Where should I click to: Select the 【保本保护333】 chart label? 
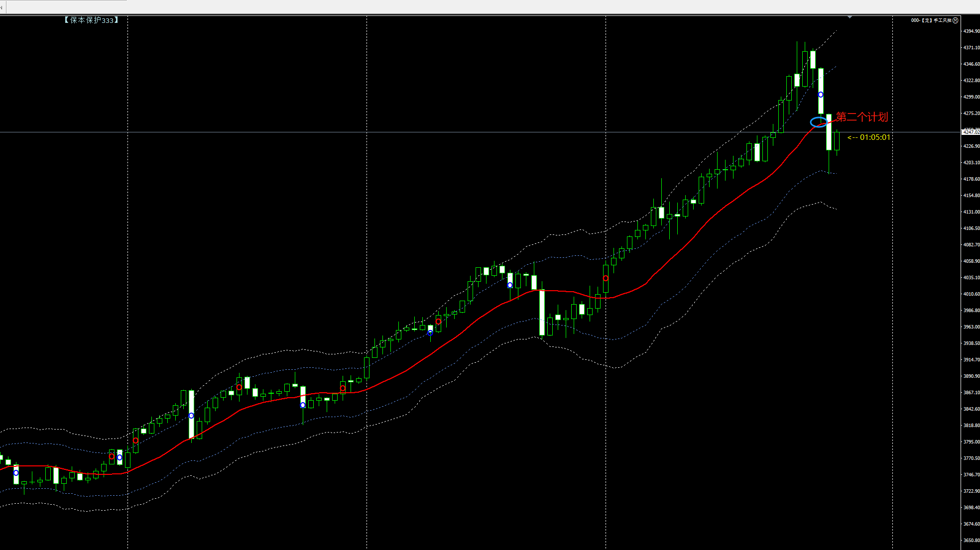tap(91, 20)
